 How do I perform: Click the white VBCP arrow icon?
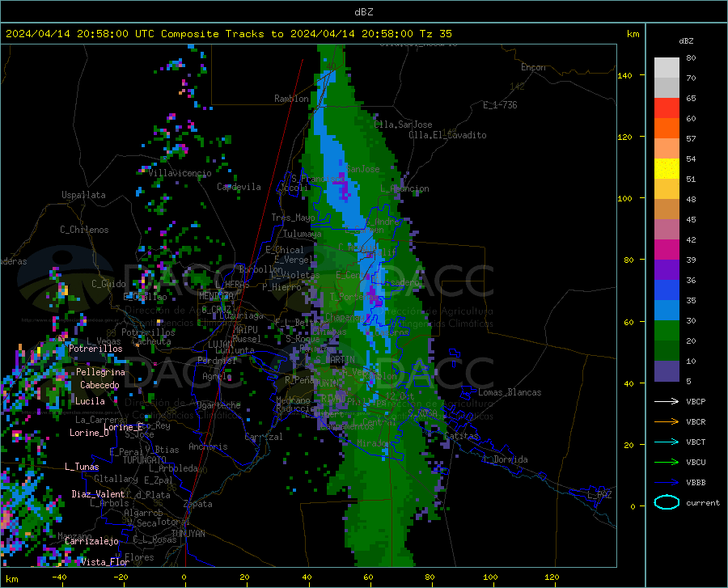tap(667, 401)
